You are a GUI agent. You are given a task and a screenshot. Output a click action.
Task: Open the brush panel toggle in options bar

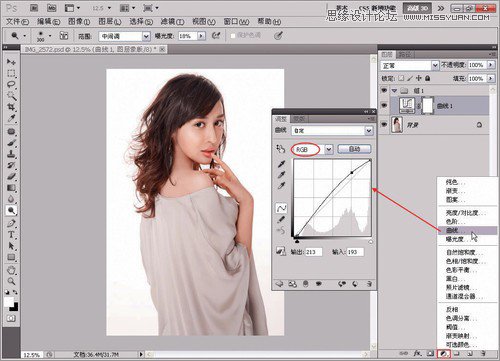point(64,35)
